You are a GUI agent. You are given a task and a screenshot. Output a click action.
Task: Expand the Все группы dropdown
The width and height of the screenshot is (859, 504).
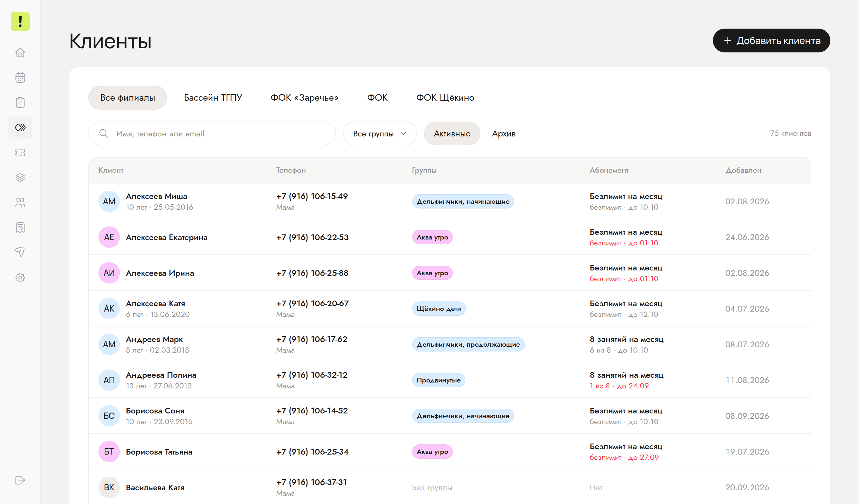click(x=380, y=133)
